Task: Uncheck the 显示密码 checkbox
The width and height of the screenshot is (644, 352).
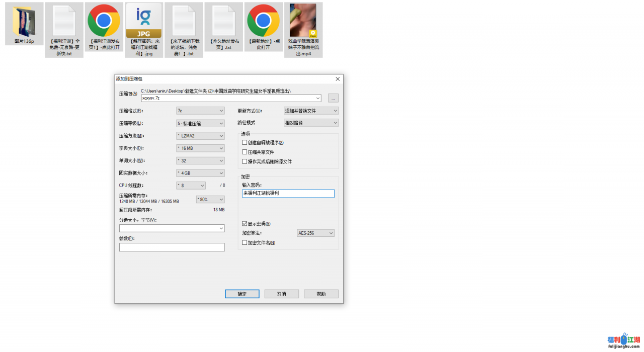Action: point(245,224)
